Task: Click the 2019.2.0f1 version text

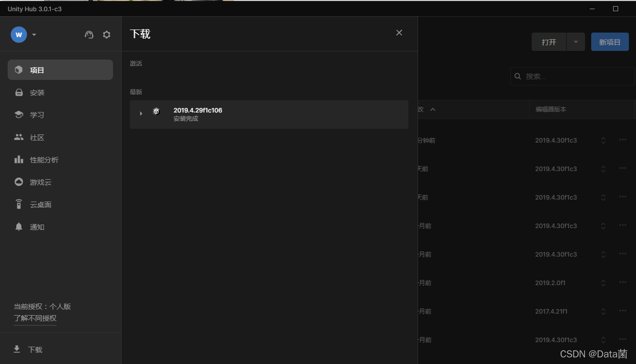Action: point(550,283)
